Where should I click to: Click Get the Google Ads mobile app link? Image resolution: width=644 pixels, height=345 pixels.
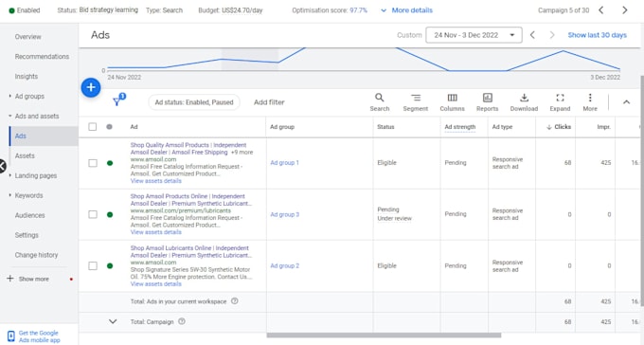click(39, 336)
